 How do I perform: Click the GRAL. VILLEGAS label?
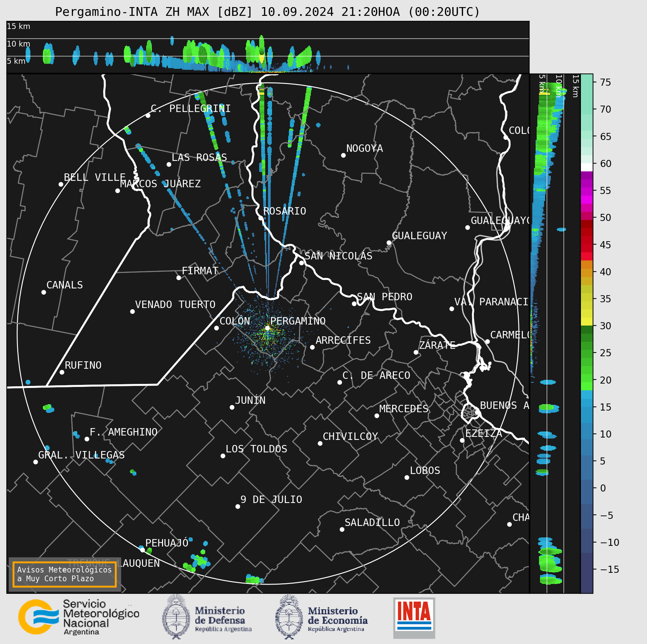click(81, 455)
